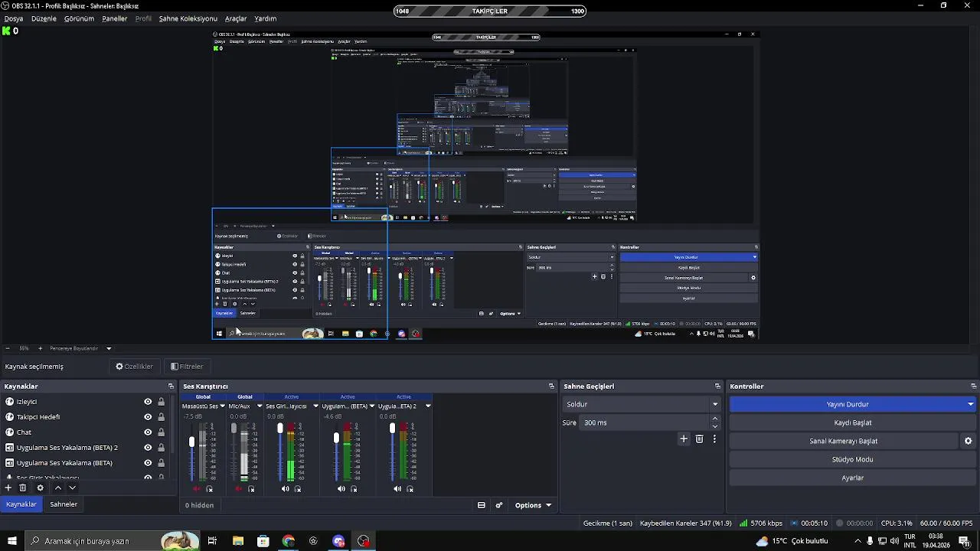Open Chrome from the Windows taskbar
Image resolution: width=980 pixels, height=551 pixels.
click(288, 541)
